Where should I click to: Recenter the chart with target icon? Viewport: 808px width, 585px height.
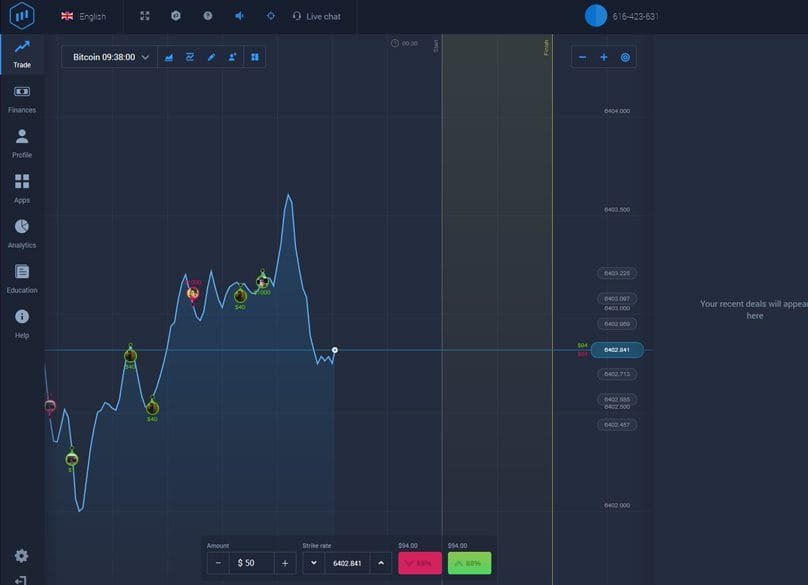[625, 57]
